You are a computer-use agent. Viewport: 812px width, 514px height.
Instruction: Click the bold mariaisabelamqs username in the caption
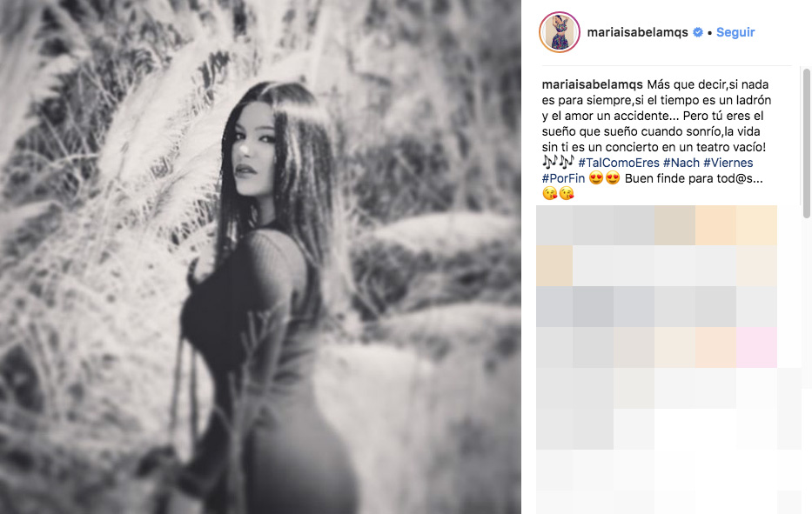click(x=593, y=84)
